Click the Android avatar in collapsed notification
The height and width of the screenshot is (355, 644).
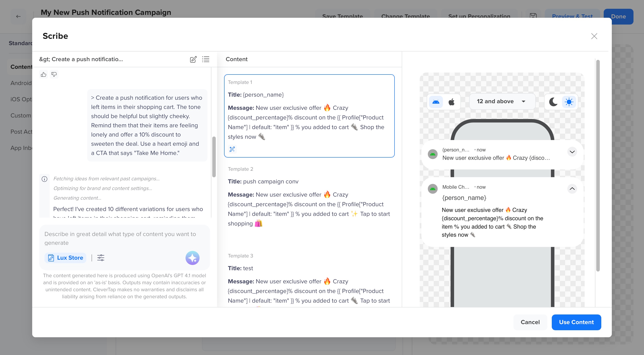tap(432, 154)
